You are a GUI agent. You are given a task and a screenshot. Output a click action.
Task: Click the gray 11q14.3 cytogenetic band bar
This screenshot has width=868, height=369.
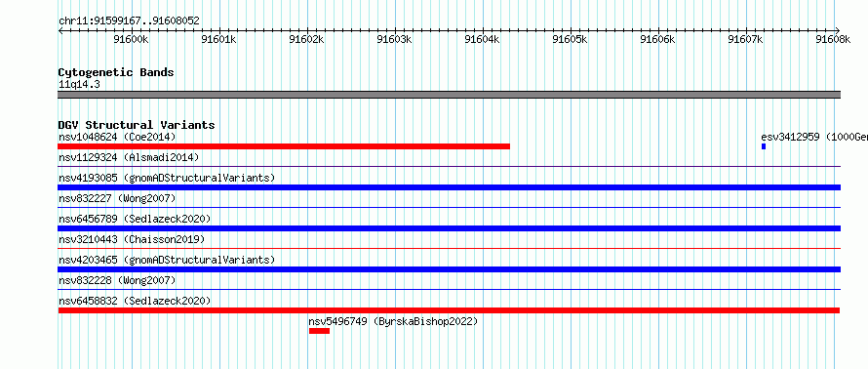tap(450, 95)
